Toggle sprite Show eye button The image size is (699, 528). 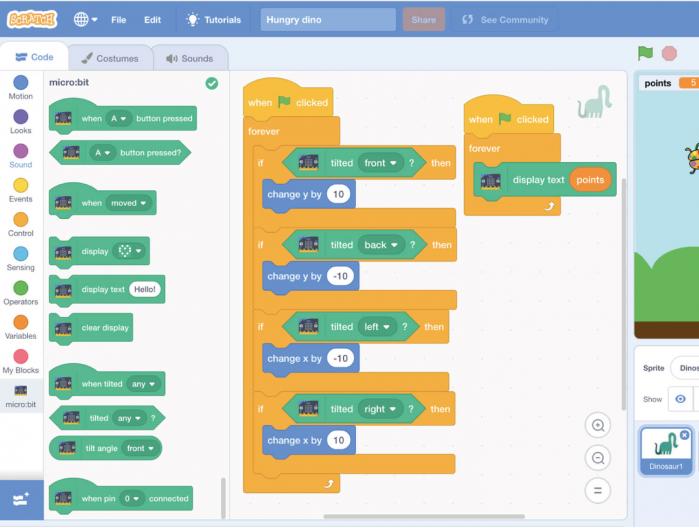point(680,399)
